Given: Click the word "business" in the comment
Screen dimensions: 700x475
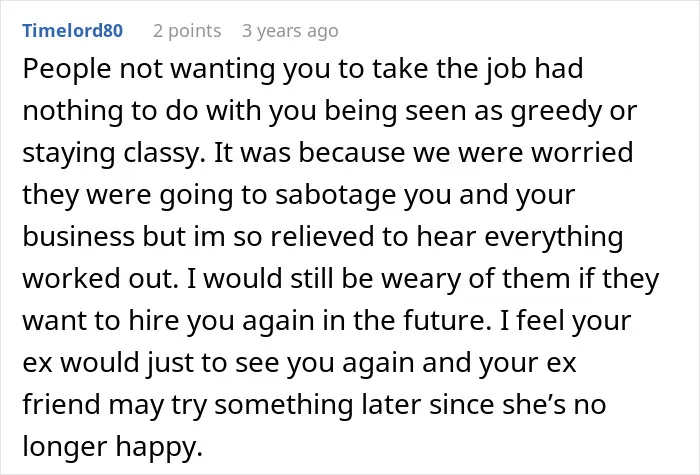Looking at the screenshot, I should [x=79, y=236].
